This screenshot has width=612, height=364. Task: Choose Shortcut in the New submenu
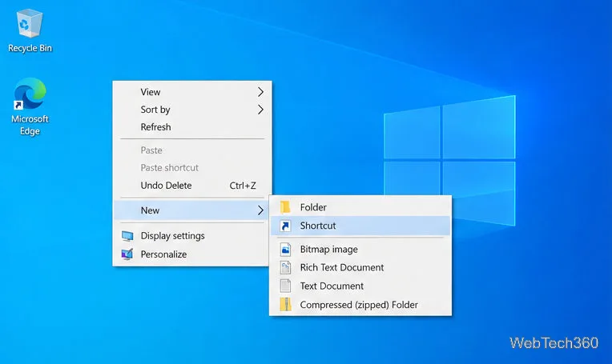(360, 226)
